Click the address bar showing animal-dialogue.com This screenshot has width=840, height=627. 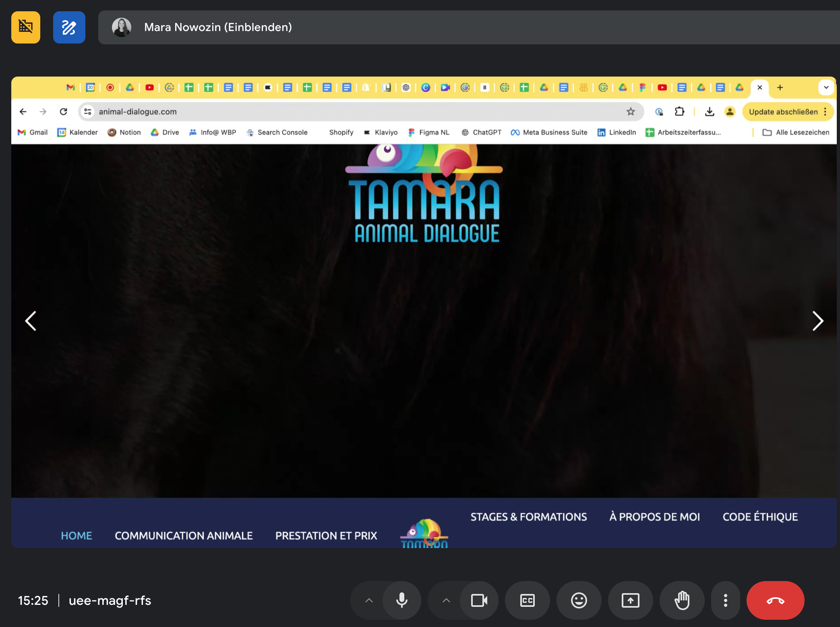click(x=361, y=112)
